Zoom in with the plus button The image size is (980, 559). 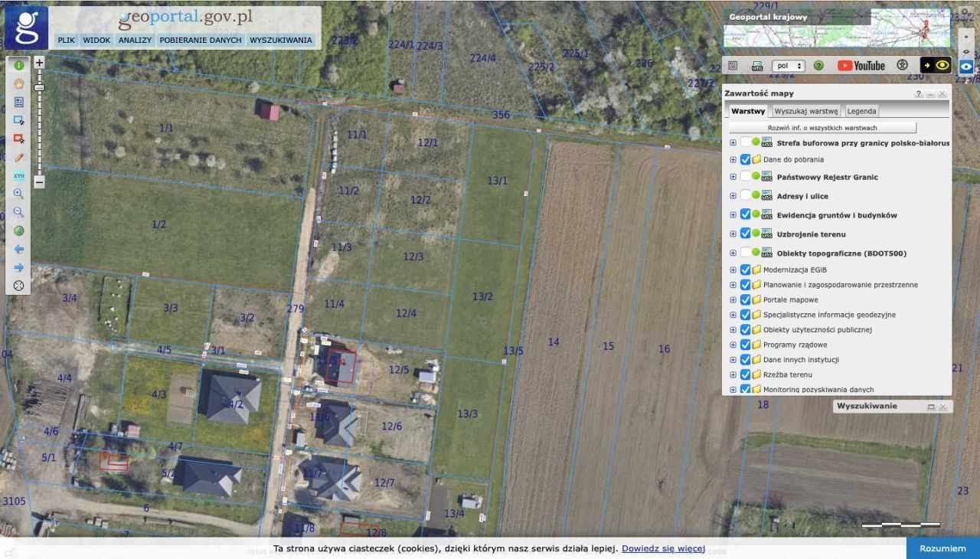40,62
